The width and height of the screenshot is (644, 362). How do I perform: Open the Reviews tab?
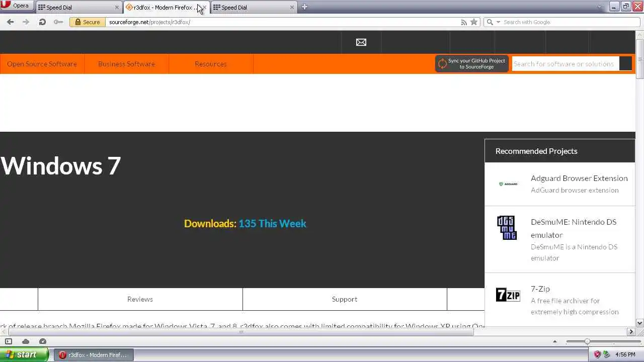[x=140, y=299]
